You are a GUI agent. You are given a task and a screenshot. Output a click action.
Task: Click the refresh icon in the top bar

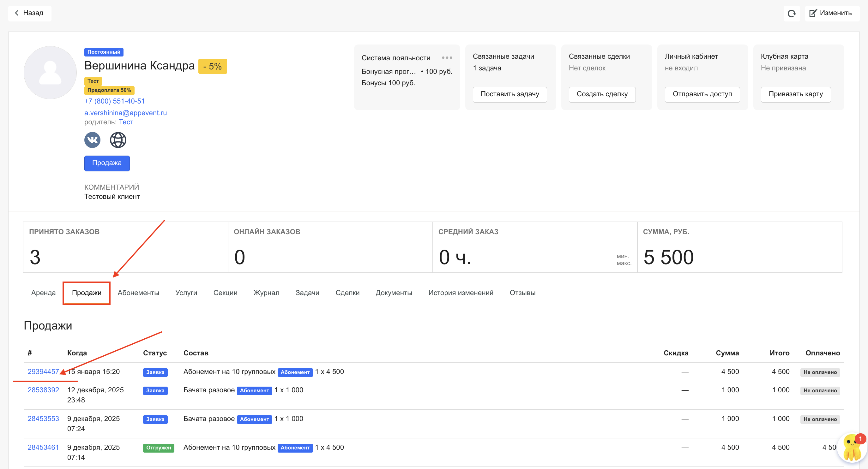791,14
